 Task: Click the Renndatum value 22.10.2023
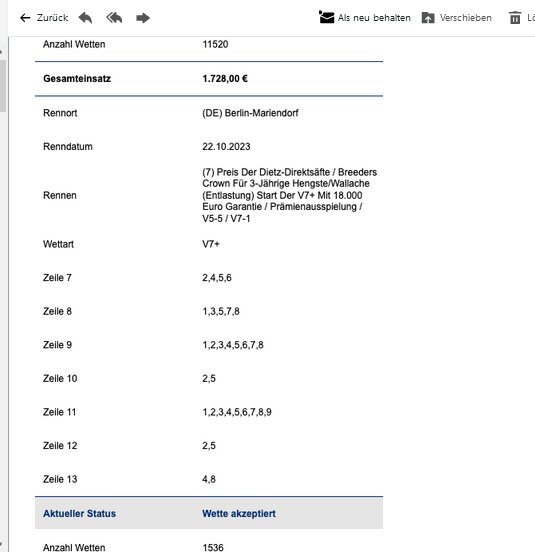click(226, 146)
